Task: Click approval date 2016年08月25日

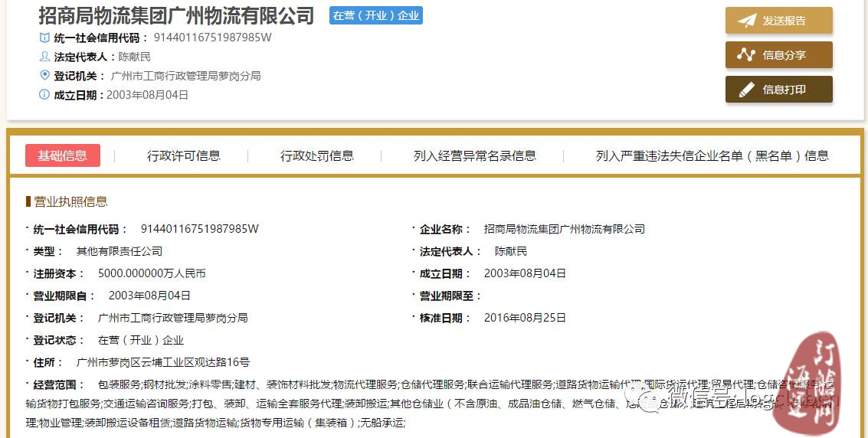Action: (525, 318)
